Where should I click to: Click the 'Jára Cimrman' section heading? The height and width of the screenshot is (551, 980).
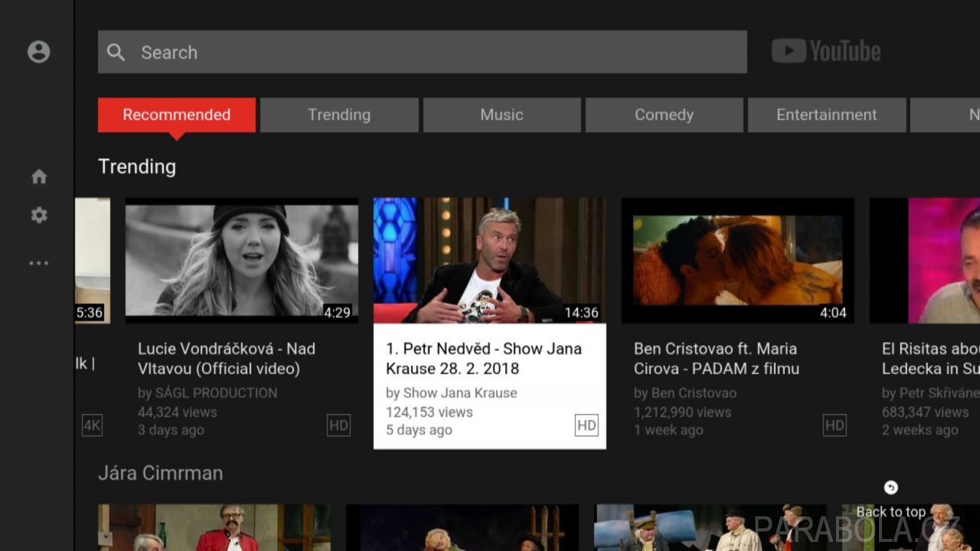coord(161,473)
